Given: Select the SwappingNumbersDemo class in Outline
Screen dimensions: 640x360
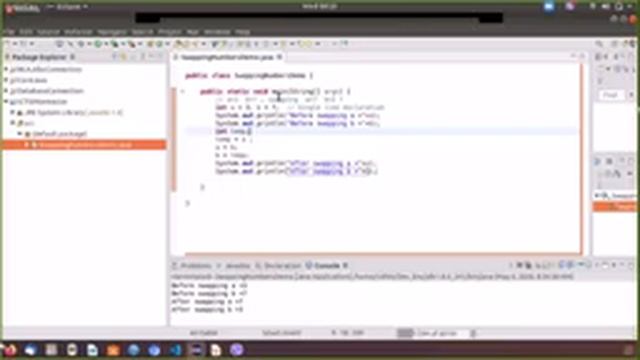Looking at the screenshot, I should point(618,196).
